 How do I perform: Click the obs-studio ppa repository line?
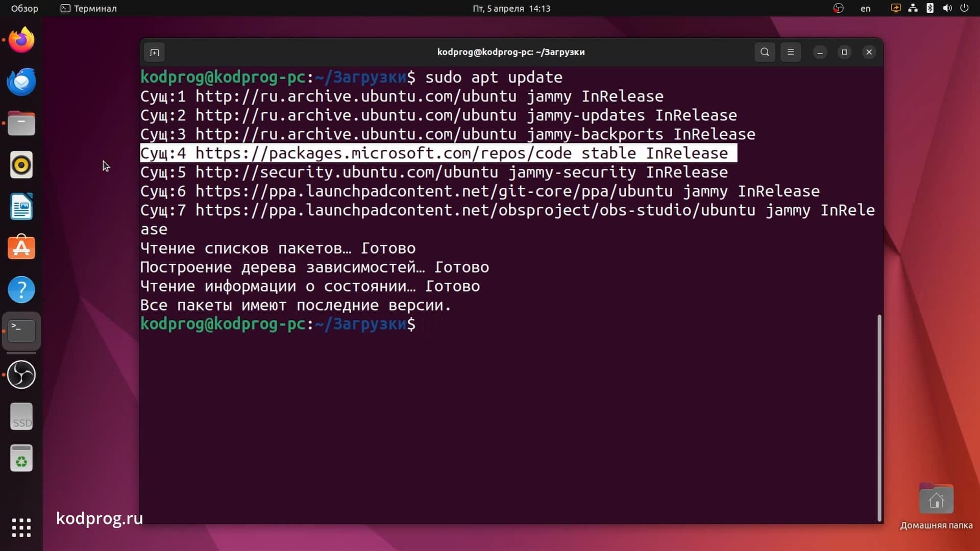coord(508,219)
